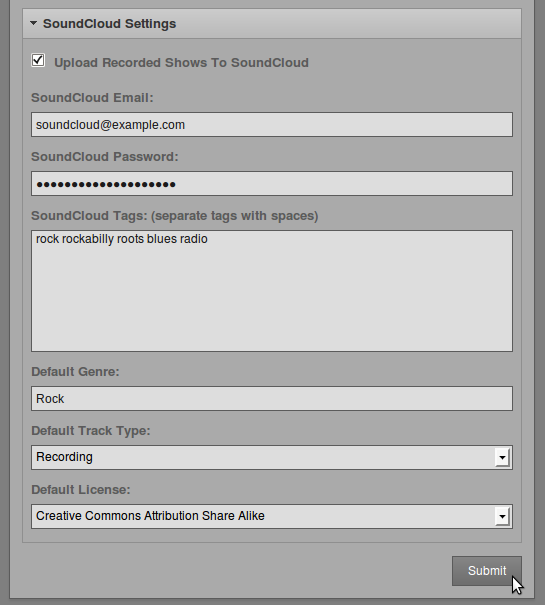Click the arrow button beside Creative Commons license
Viewport: 545px width, 605px height.
click(502, 517)
